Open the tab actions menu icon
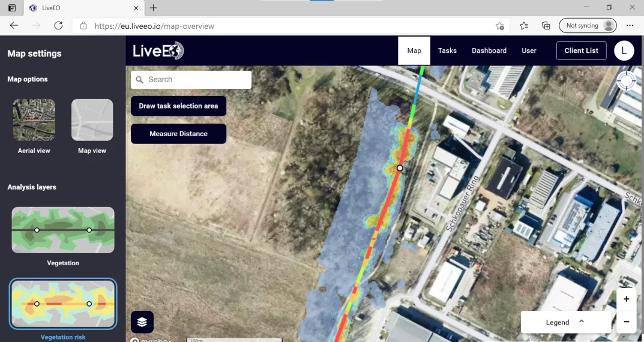This screenshot has width=644, height=342. pos(12,8)
